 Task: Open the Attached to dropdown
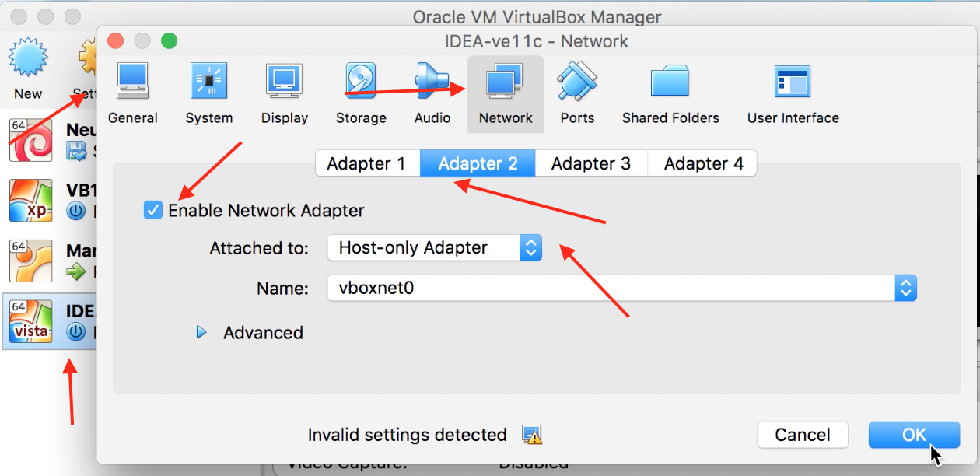click(x=434, y=248)
